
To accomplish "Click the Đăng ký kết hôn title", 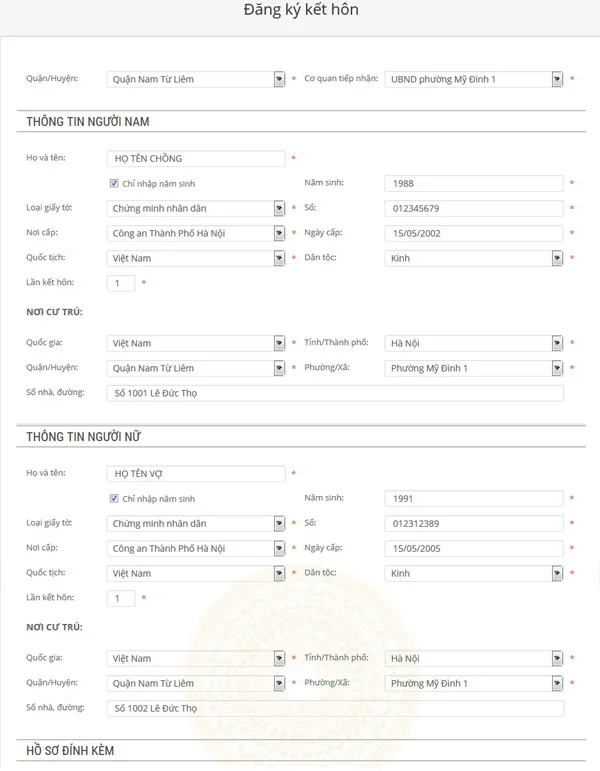I will tap(301, 10).
